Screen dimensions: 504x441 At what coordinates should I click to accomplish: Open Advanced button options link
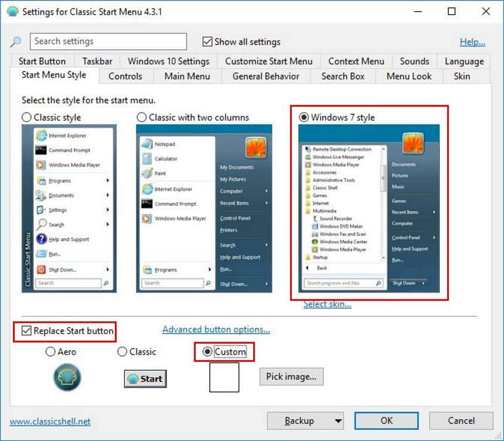(x=216, y=330)
